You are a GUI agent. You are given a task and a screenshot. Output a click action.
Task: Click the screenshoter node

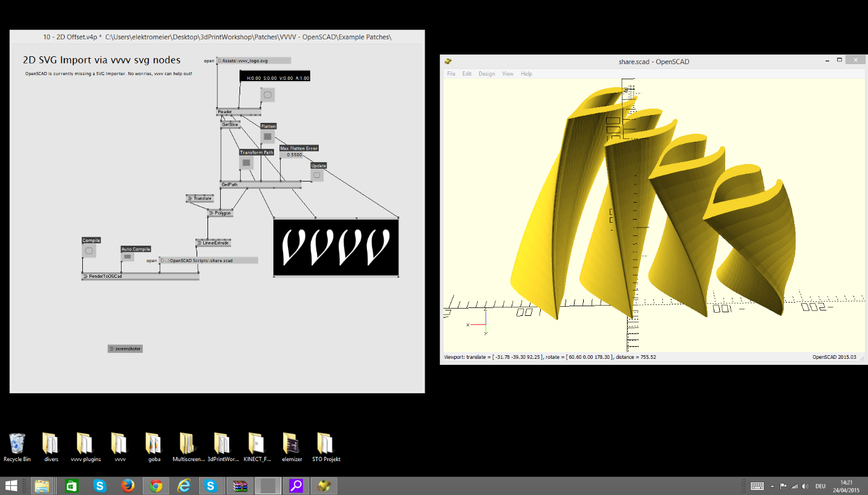pyautogui.click(x=125, y=349)
